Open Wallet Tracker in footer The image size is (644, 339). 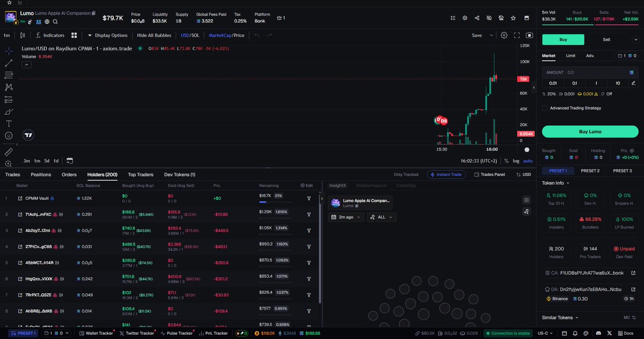96,333
